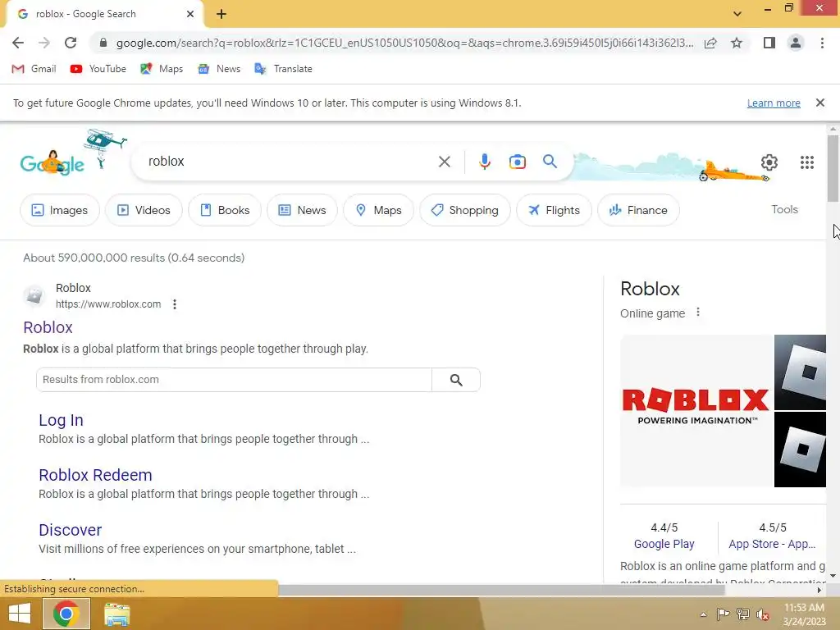
Task: Open the Chrome three-dot menu
Action: [822, 43]
